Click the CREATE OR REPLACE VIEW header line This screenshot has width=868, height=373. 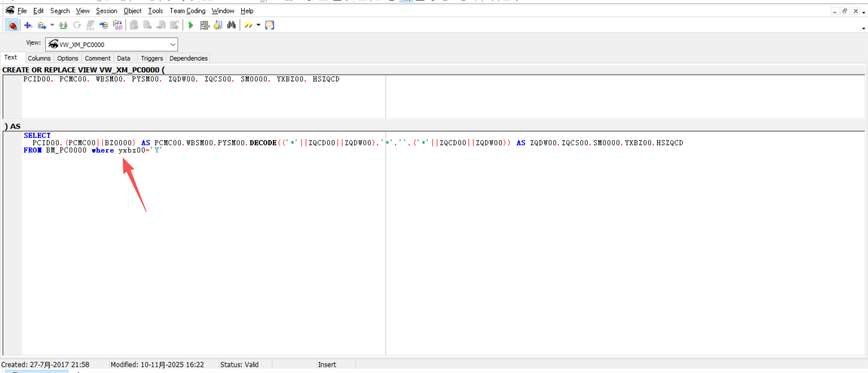pos(84,70)
